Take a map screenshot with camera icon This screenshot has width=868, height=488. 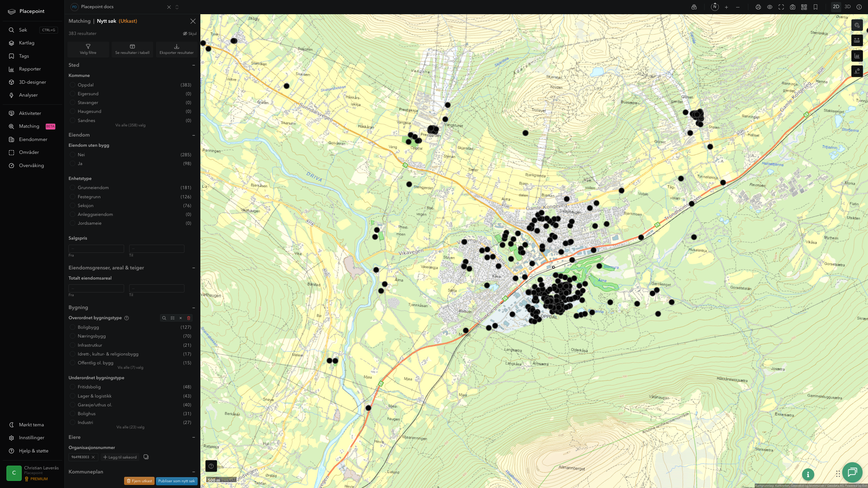point(792,7)
